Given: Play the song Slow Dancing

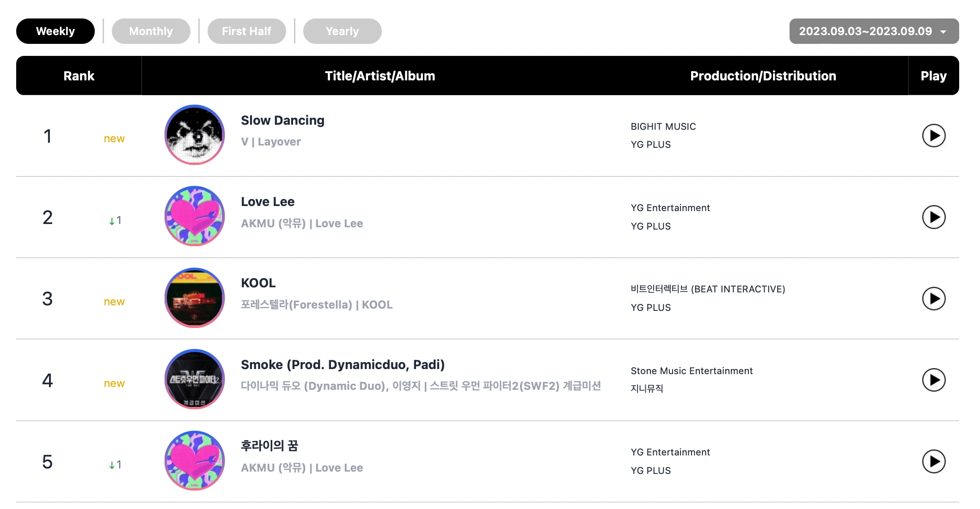Looking at the screenshot, I should pyautogui.click(x=933, y=136).
